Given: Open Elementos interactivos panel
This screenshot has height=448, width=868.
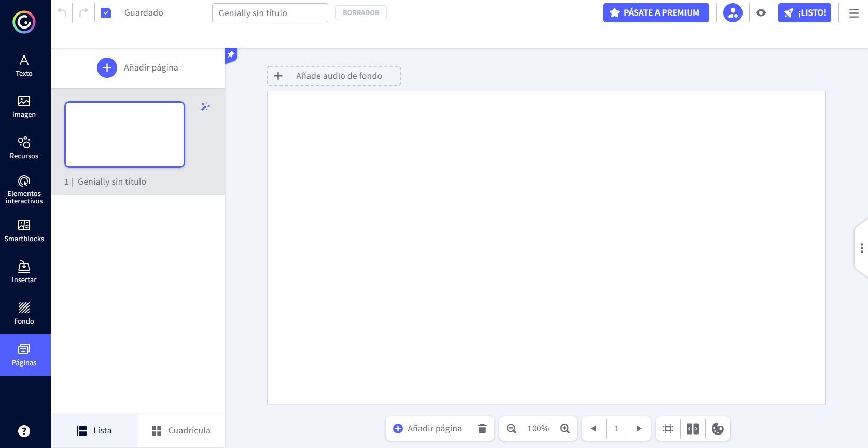Looking at the screenshot, I should [24, 189].
